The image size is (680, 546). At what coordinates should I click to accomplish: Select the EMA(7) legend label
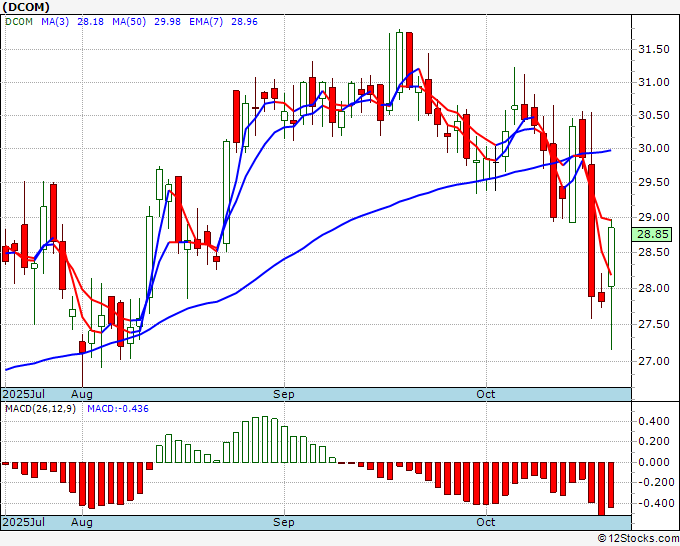click(x=206, y=22)
